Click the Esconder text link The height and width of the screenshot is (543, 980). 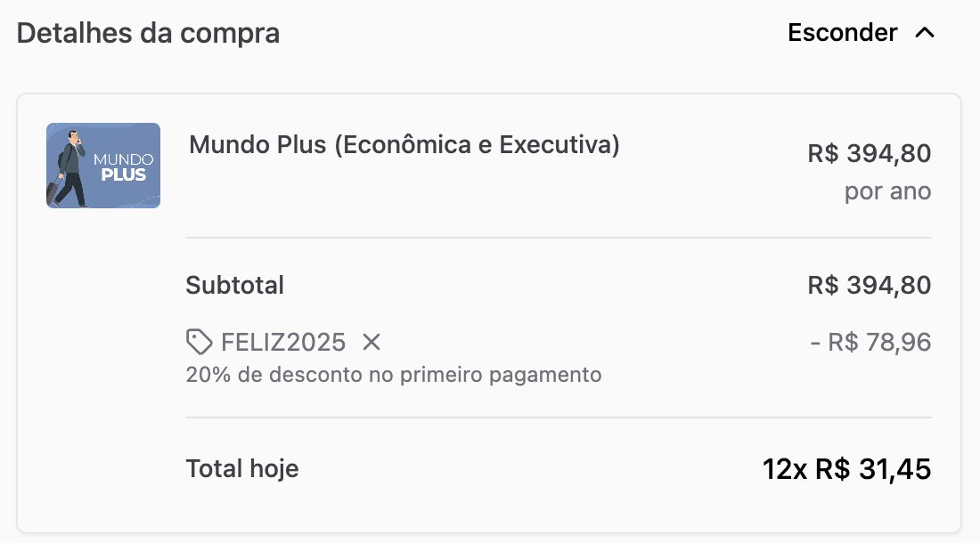tap(842, 32)
